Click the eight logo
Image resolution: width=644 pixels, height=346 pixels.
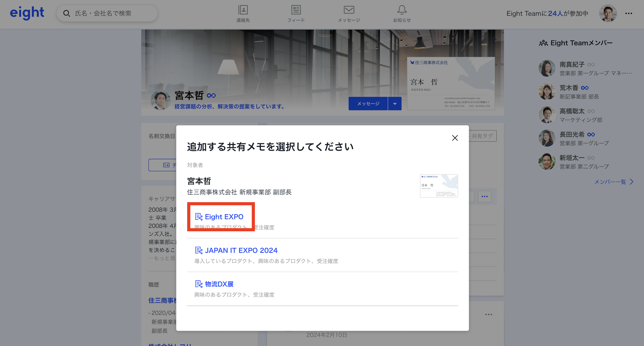(x=27, y=13)
